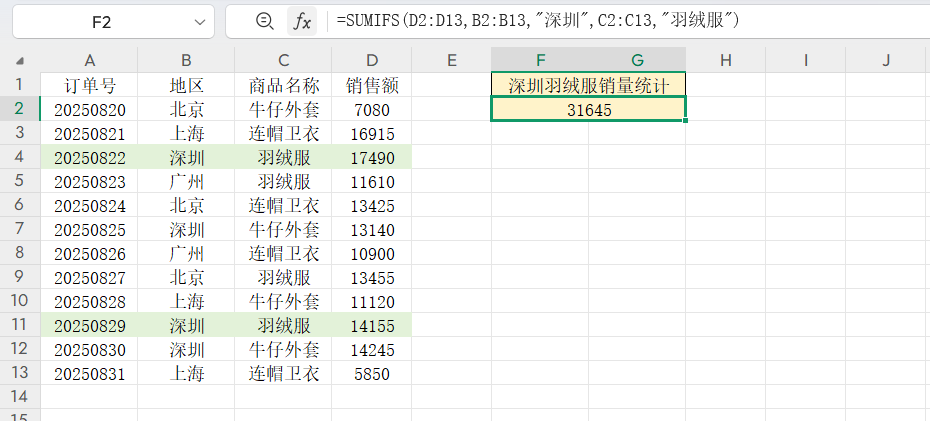Select column J header
The width and height of the screenshot is (930, 421).
[x=886, y=60]
